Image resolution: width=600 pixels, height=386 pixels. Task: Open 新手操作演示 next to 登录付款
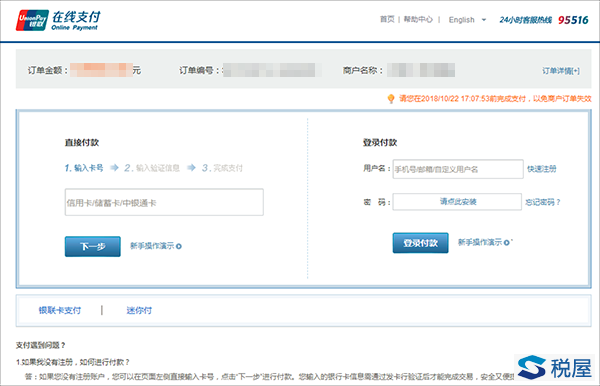(480, 242)
